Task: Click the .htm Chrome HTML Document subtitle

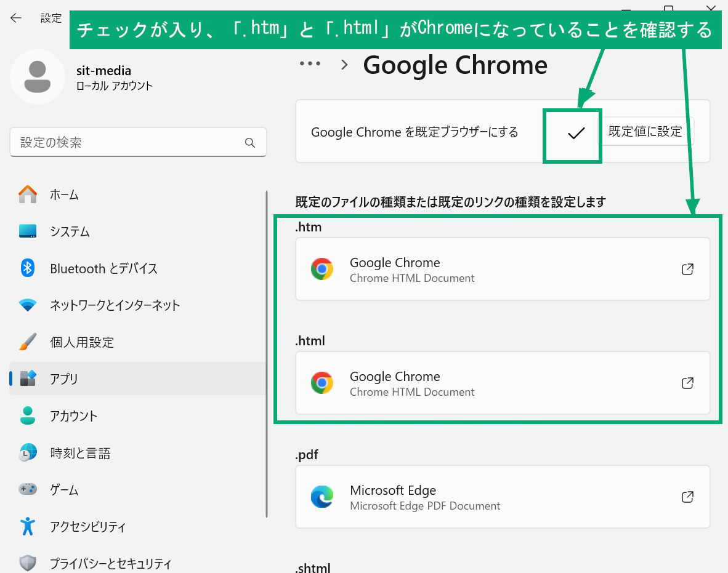Action: [x=412, y=278]
